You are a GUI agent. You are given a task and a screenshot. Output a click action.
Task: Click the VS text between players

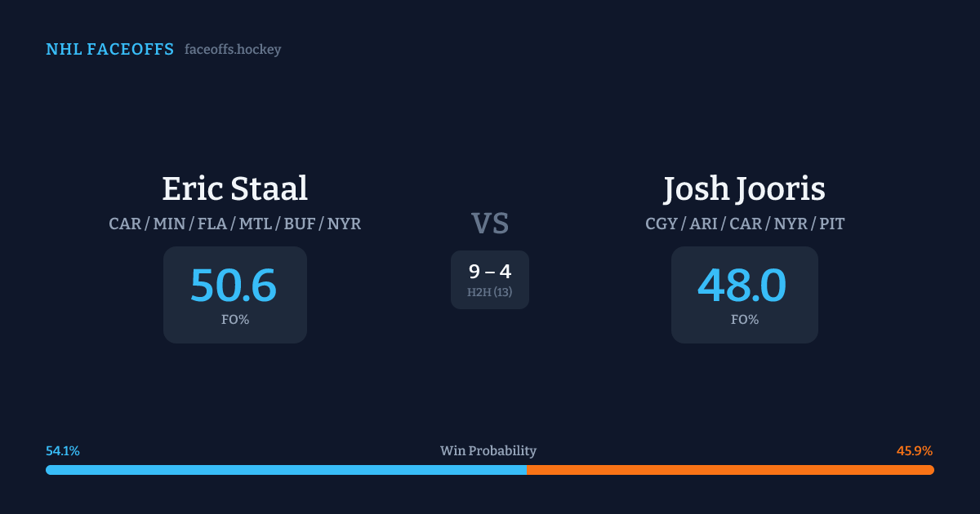(490, 224)
